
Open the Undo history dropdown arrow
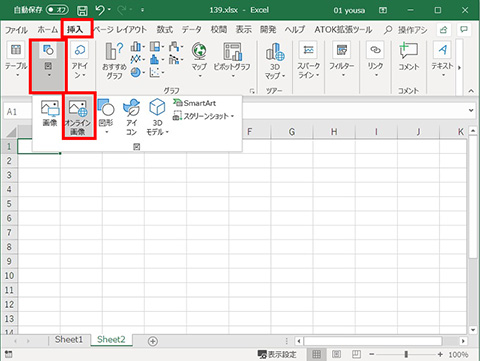tap(110, 10)
